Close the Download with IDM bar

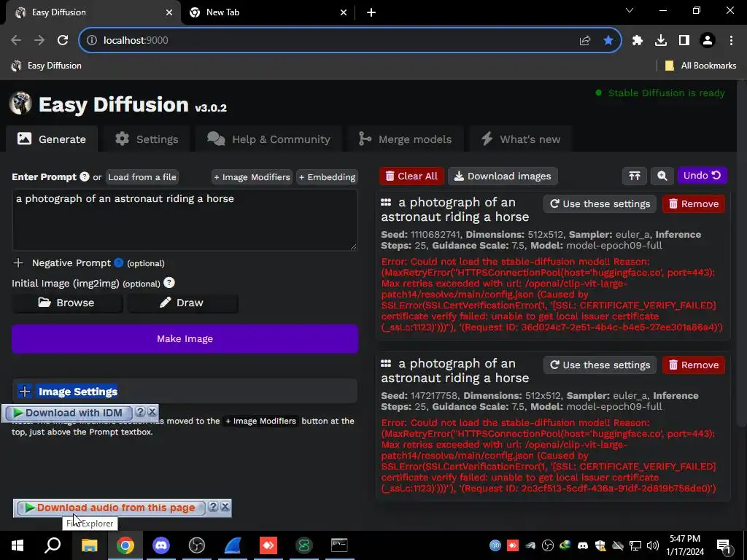tap(152, 412)
